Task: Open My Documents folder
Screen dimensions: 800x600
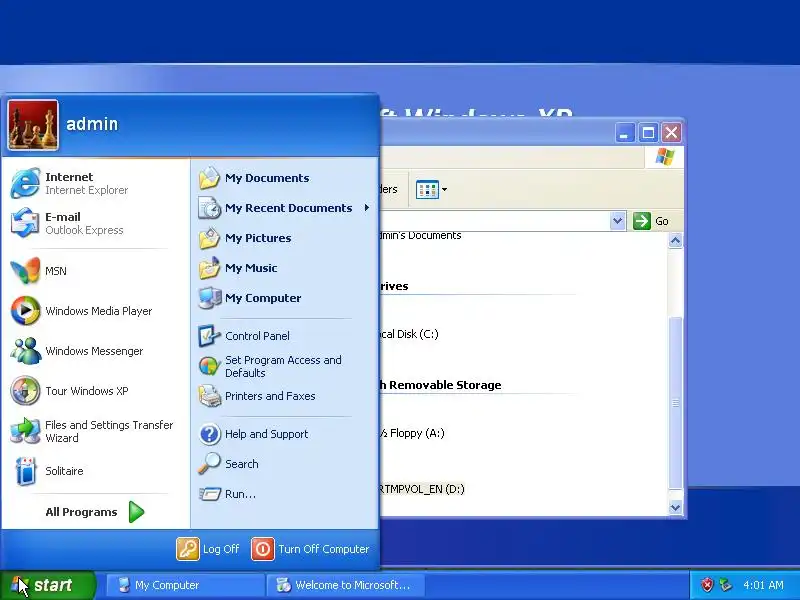Action: pyautogui.click(x=284, y=178)
